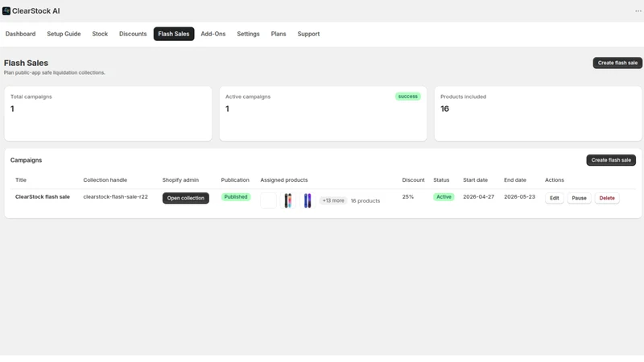
Task: Click the Campaigns section heading
Action: point(26,160)
